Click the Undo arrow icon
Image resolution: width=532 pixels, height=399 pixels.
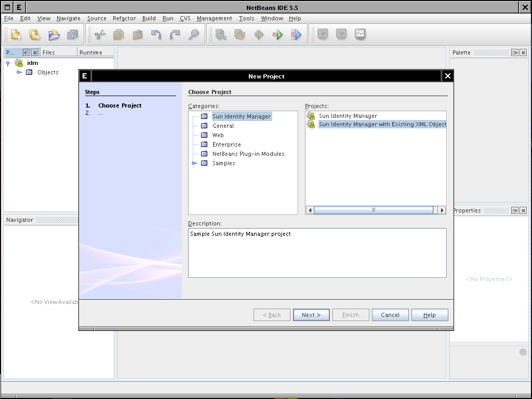tap(156, 35)
